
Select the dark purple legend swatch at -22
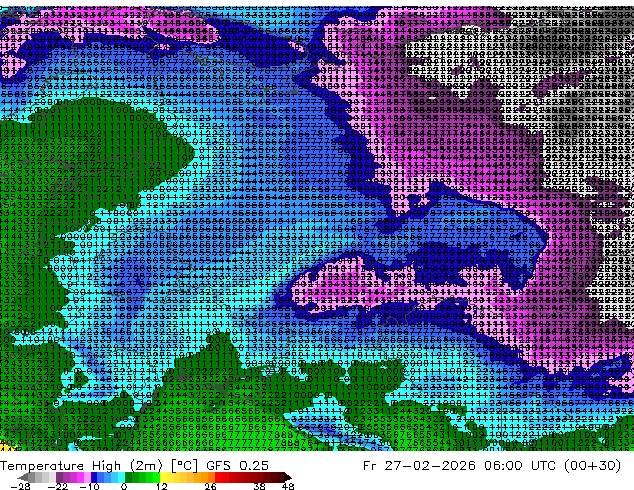click(59, 477)
